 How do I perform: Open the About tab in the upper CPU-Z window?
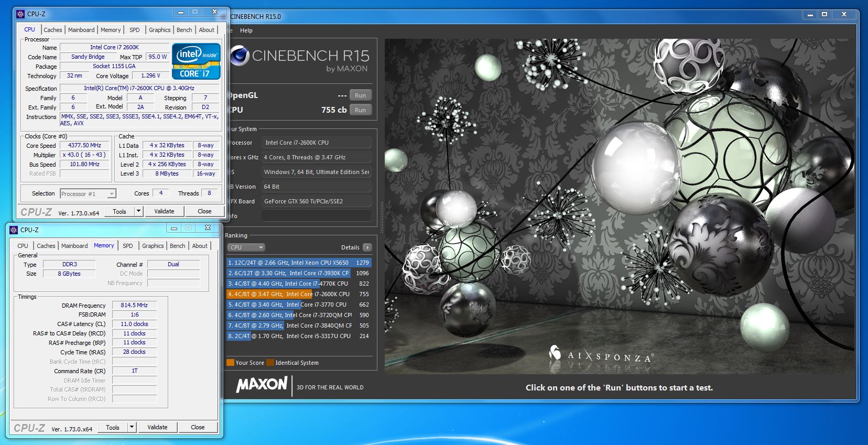point(207,30)
